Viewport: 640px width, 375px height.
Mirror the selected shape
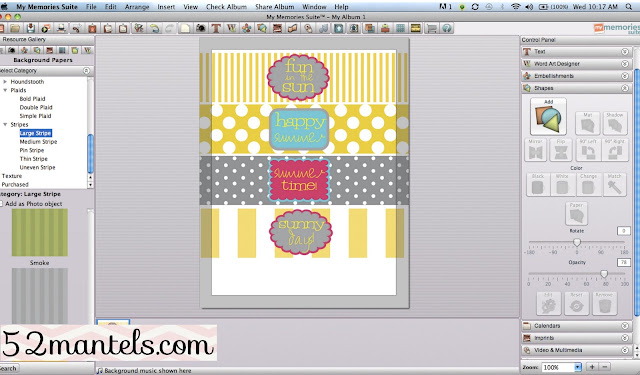[x=536, y=150]
